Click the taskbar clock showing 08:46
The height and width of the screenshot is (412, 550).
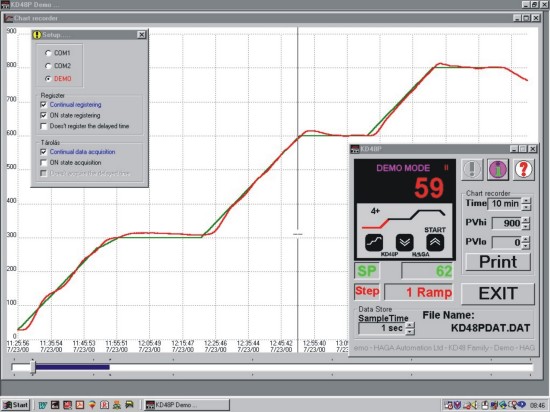click(536, 405)
